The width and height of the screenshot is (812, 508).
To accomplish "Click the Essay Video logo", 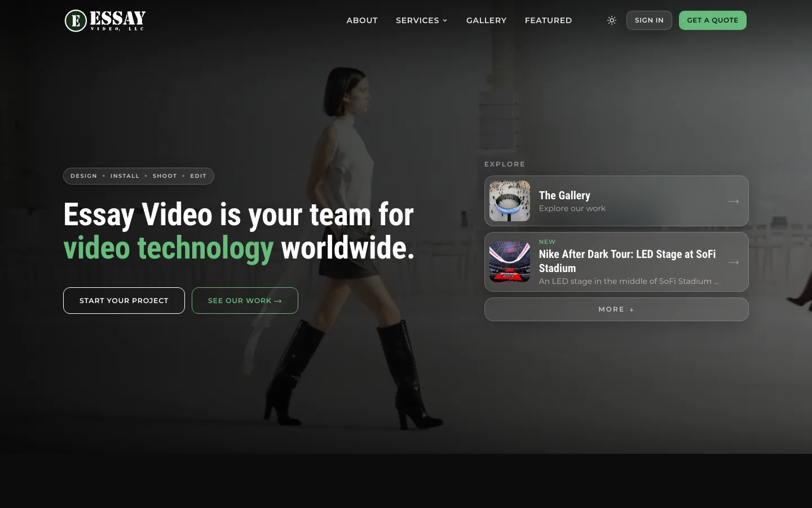I will (x=105, y=20).
